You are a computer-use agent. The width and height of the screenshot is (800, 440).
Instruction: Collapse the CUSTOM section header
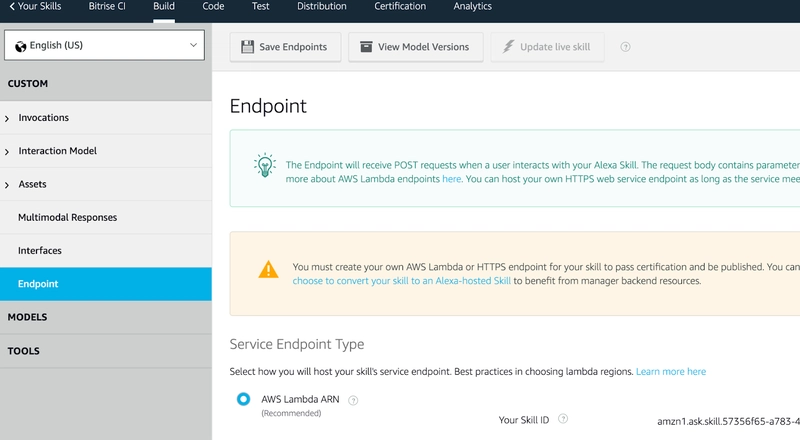click(x=106, y=84)
